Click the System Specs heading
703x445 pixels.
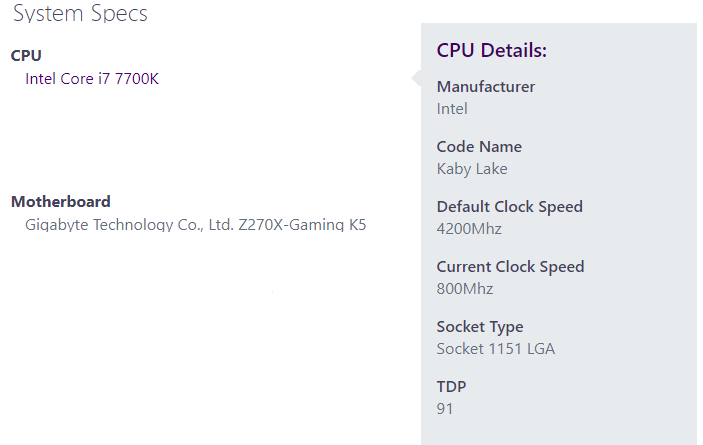coord(80,14)
